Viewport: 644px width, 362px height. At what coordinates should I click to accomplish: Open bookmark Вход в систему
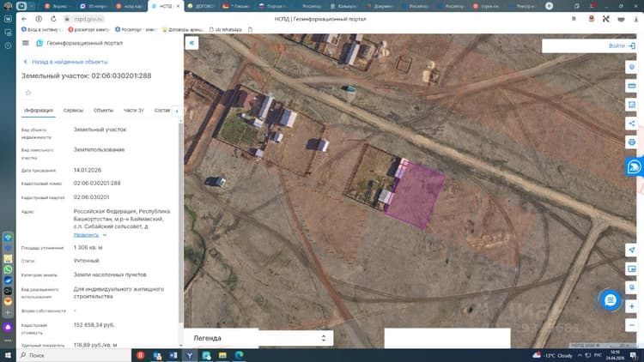point(42,29)
